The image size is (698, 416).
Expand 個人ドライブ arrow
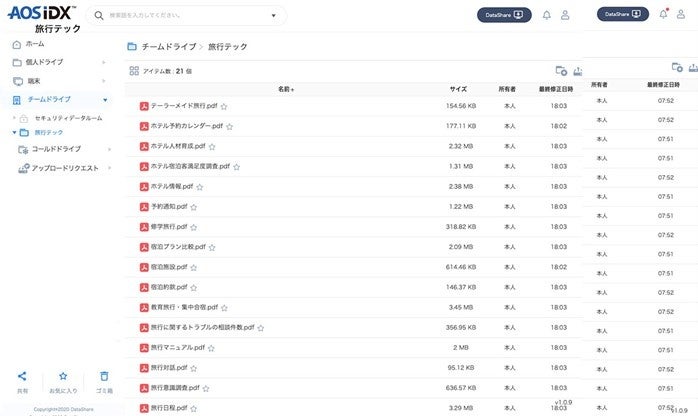point(104,62)
